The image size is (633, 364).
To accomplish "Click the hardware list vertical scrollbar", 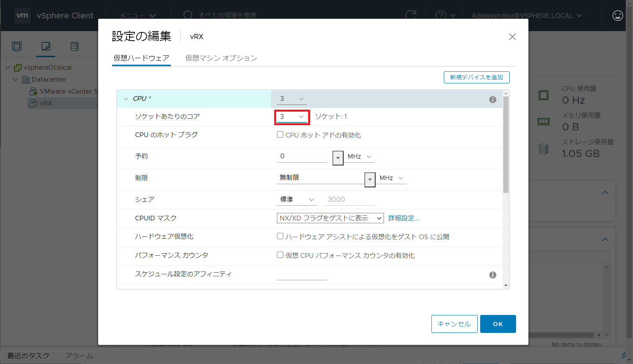I will [506, 144].
